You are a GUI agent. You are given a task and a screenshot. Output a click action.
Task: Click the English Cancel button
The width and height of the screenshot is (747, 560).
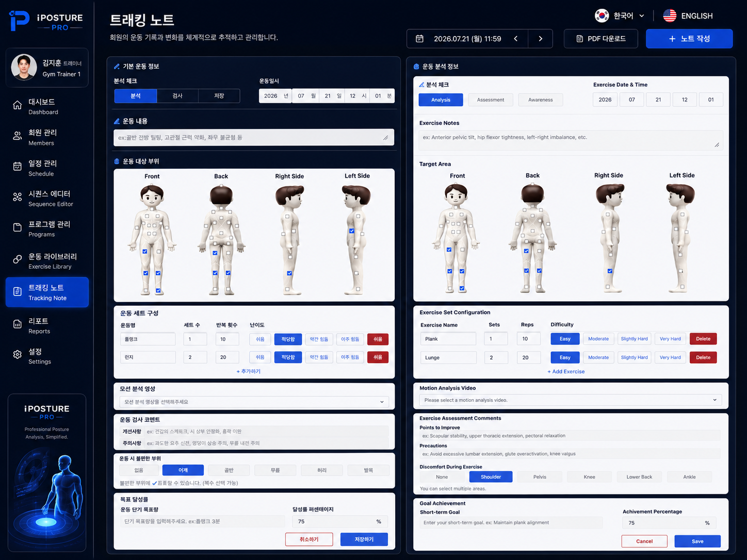644,541
